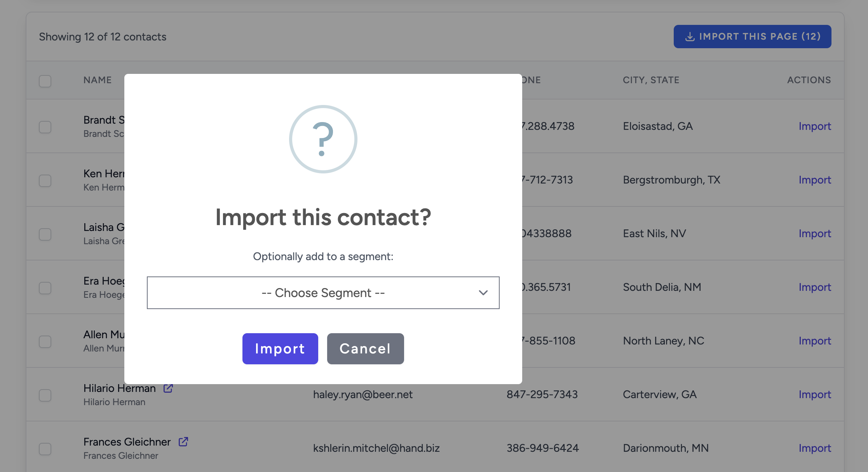Cancel the import contact dialog

point(365,349)
